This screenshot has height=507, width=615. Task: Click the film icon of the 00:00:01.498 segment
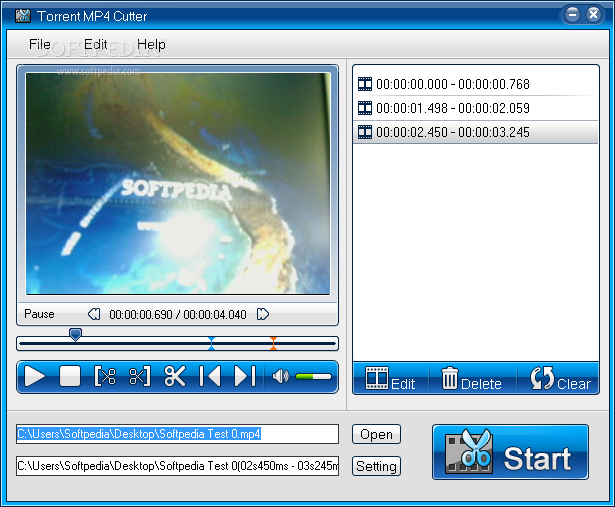[x=365, y=108]
